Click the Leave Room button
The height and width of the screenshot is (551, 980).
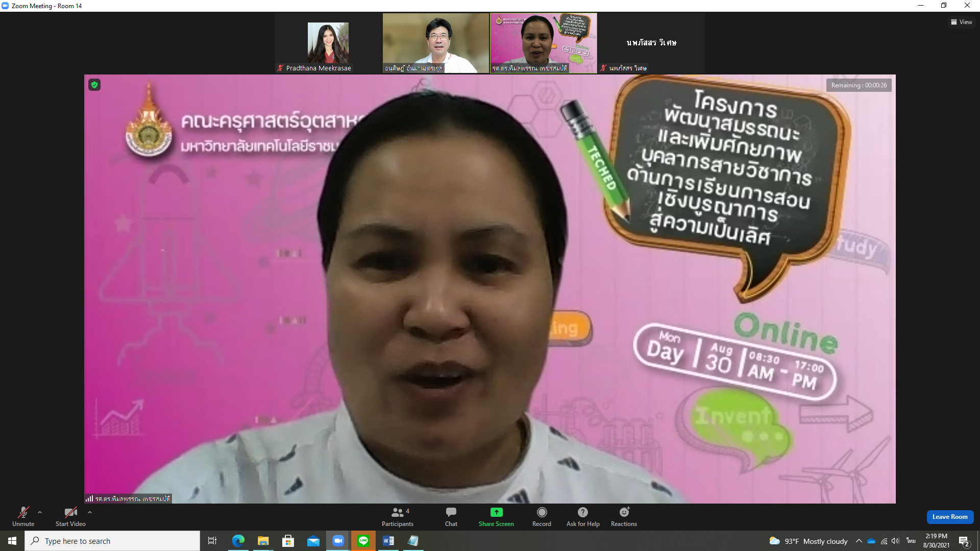[x=950, y=517]
